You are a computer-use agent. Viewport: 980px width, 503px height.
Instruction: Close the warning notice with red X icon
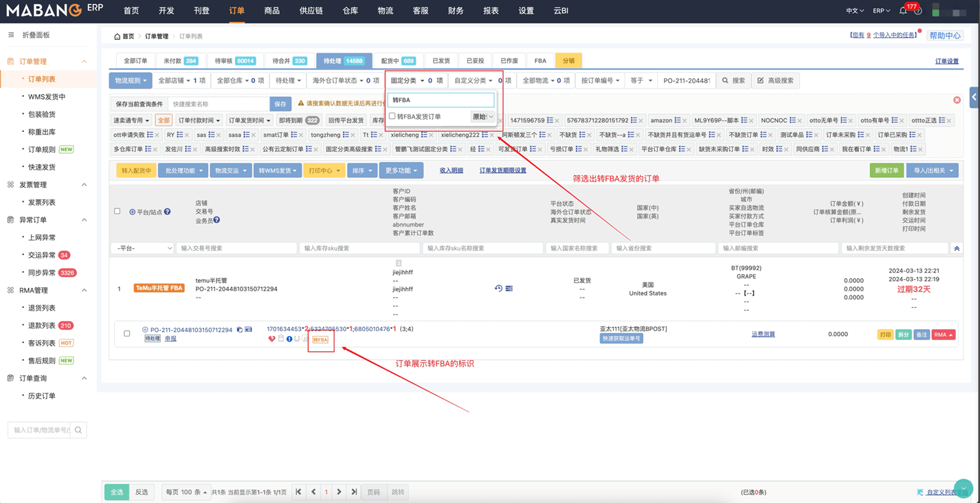tap(957, 100)
